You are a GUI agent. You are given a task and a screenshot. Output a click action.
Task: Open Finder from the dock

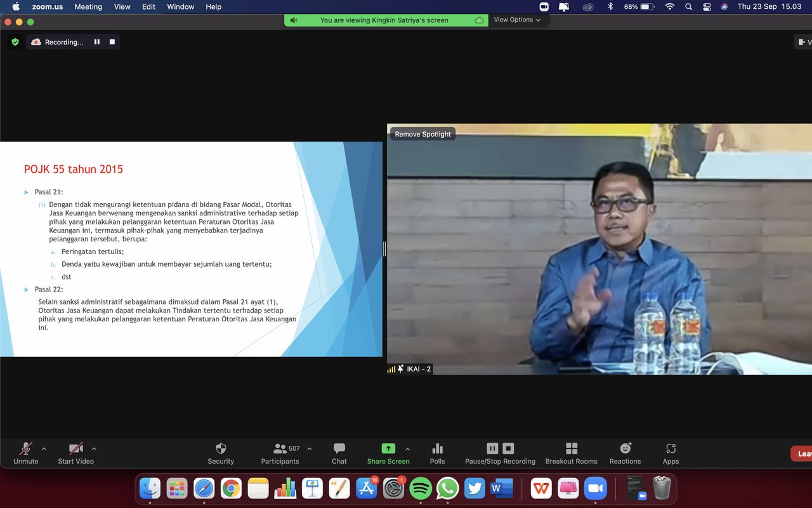click(x=150, y=488)
